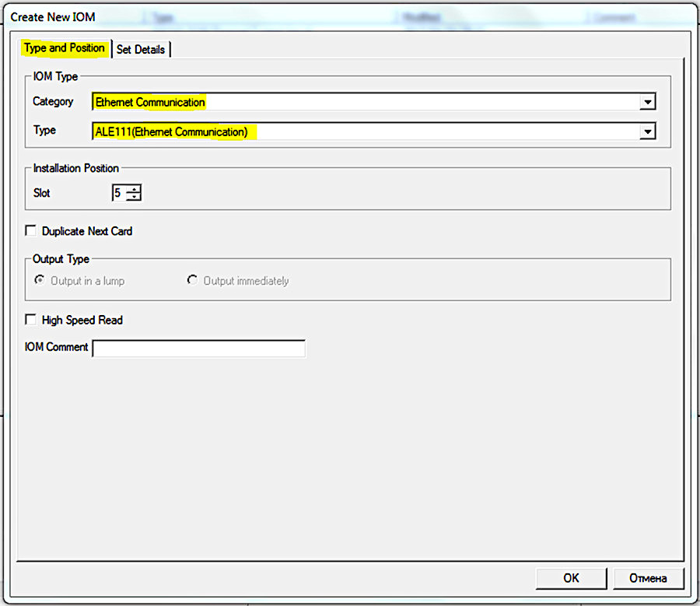The width and height of the screenshot is (700, 606).
Task: Click the Create New IOM title text
Action: click(53, 17)
